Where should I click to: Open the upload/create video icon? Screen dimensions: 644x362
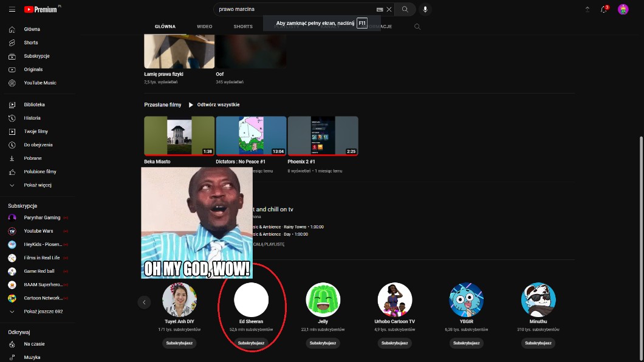point(587,10)
